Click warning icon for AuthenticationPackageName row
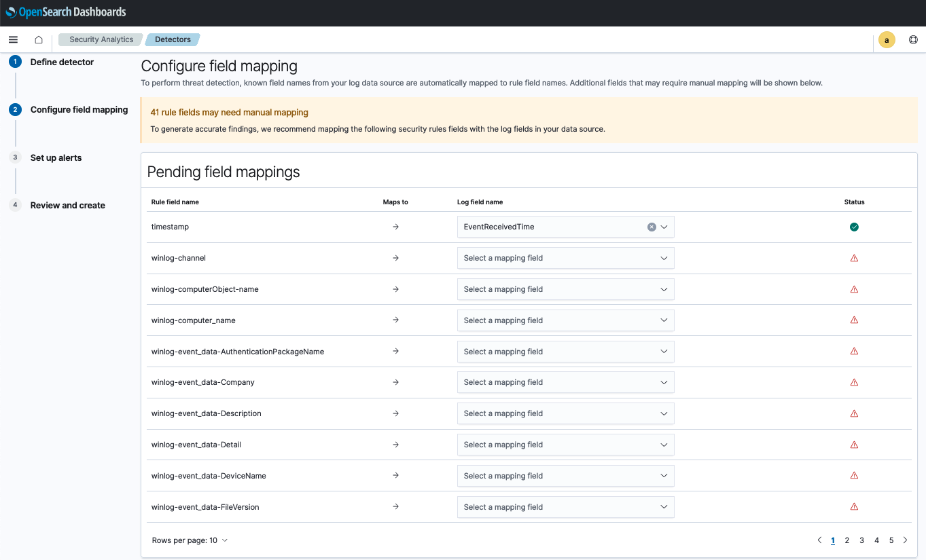The width and height of the screenshot is (926, 560). [854, 351]
